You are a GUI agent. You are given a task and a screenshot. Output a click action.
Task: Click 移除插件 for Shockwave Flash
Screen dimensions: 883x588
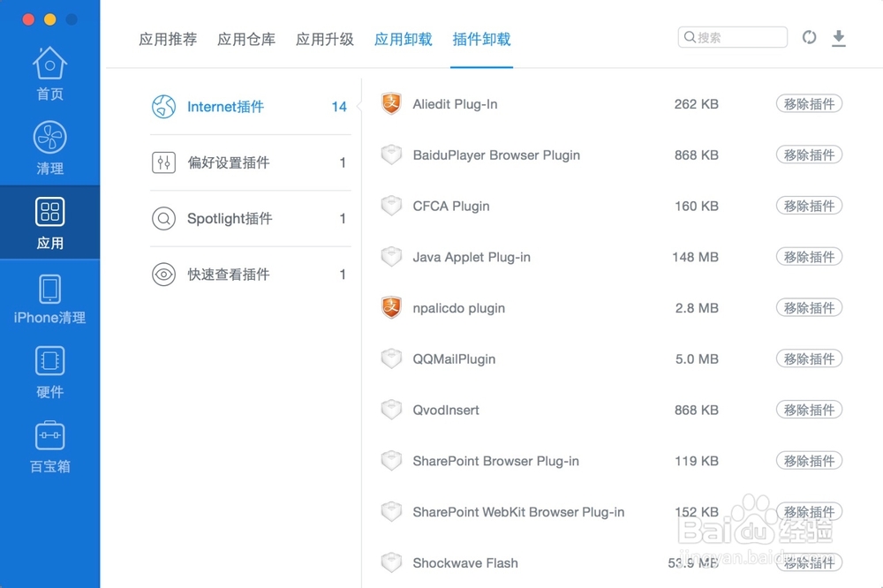click(808, 562)
